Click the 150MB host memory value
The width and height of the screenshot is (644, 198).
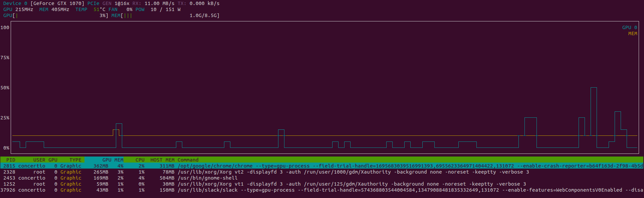167,190
